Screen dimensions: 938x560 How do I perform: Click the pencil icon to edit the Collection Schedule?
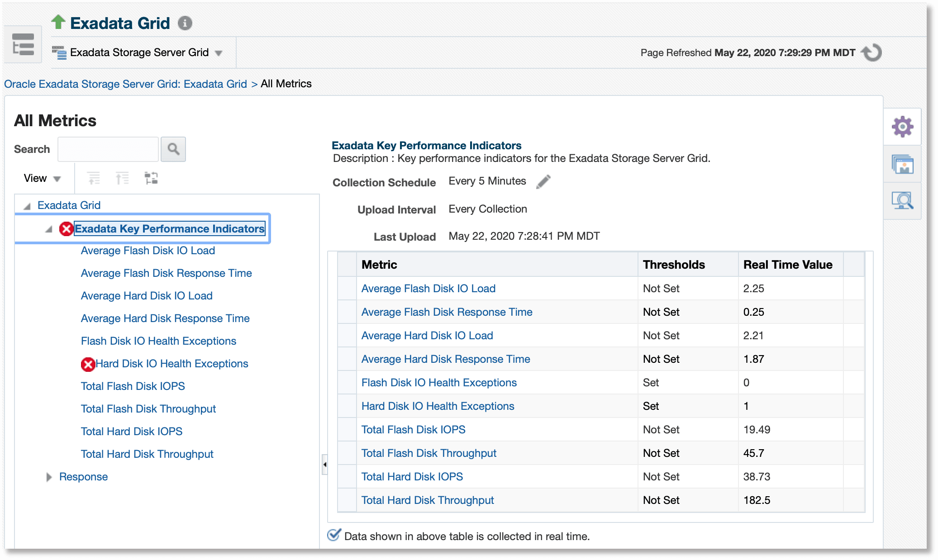544,181
